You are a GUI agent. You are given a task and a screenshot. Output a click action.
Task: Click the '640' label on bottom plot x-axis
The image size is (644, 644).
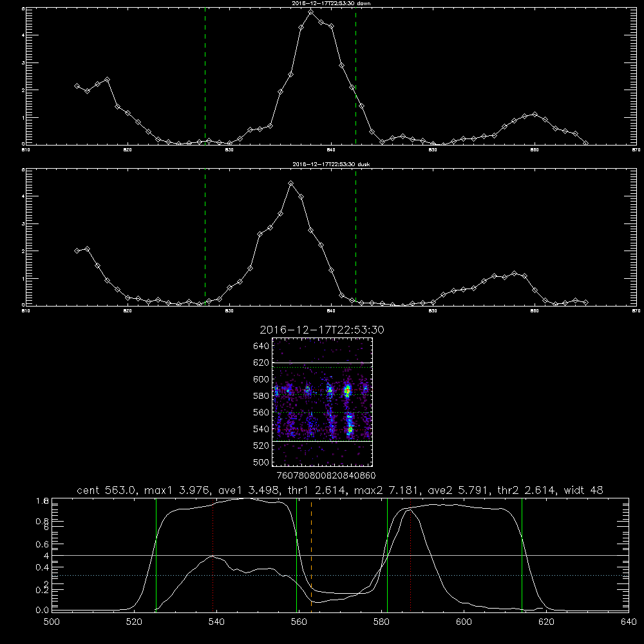[629, 622]
